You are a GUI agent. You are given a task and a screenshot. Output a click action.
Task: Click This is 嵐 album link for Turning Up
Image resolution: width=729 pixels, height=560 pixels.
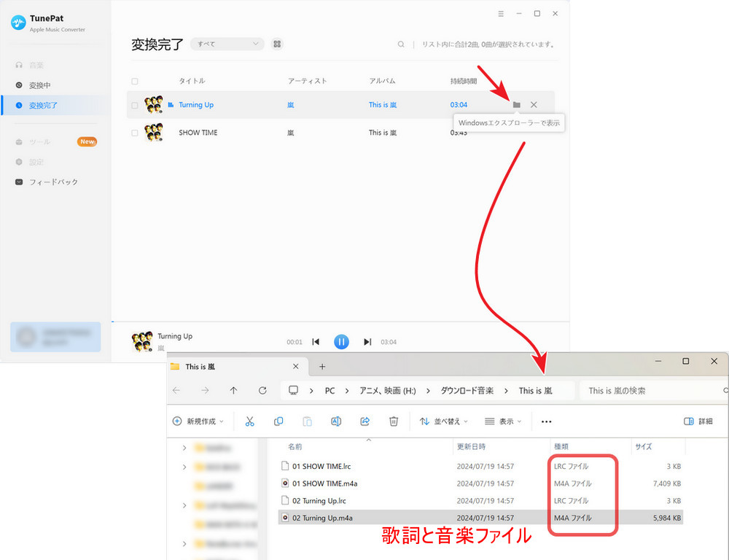[x=383, y=105]
